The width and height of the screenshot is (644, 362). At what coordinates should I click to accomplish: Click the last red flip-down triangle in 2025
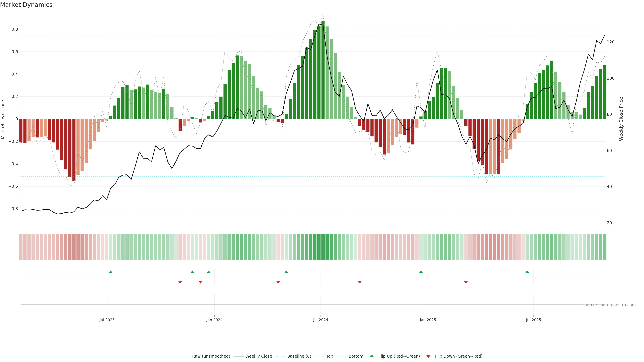pos(466,282)
